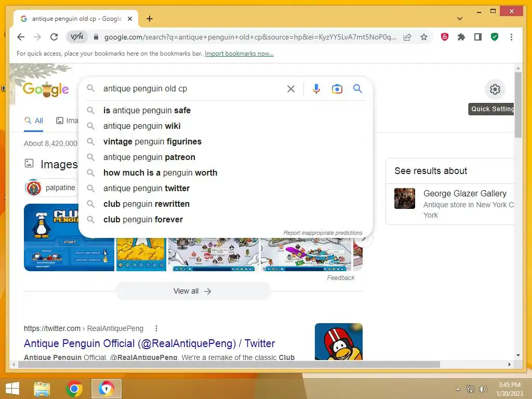
Task: View site security lock info
Action: coord(96,37)
